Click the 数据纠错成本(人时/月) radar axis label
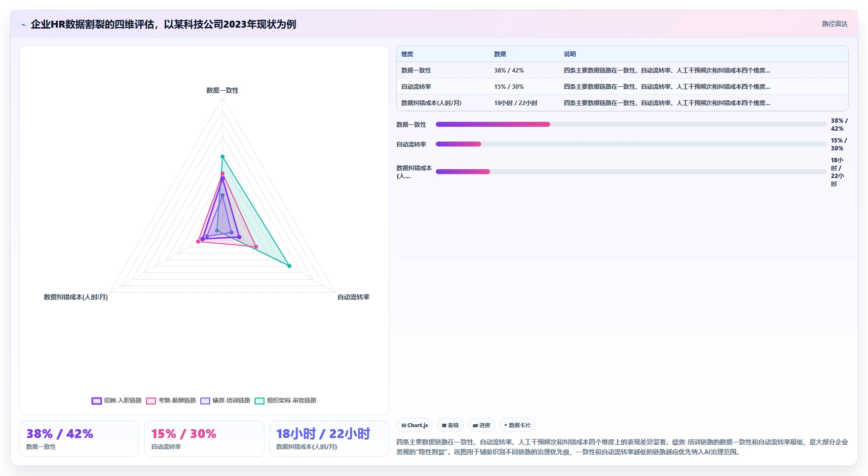The height and width of the screenshot is (476, 868). [x=75, y=297]
